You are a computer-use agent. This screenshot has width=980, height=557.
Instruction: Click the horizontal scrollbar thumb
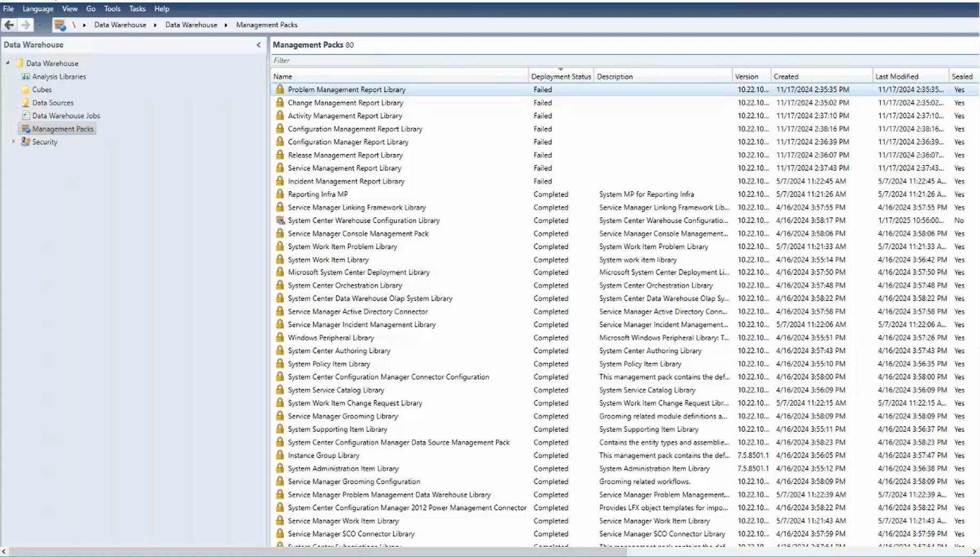click(317, 552)
